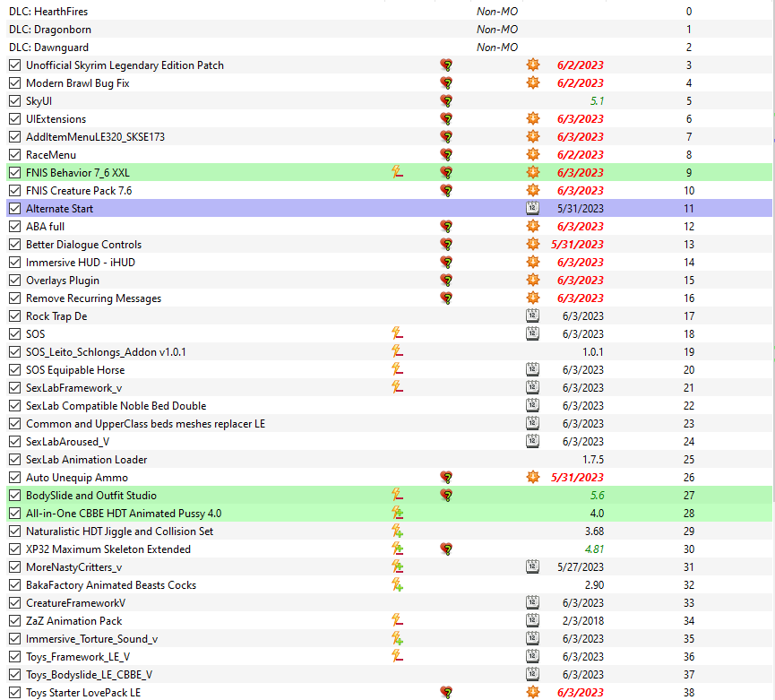Click the lightning conflict icon on BodySlide and Outfit Studio
The width and height of the screenshot is (775, 700).
(x=398, y=495)
